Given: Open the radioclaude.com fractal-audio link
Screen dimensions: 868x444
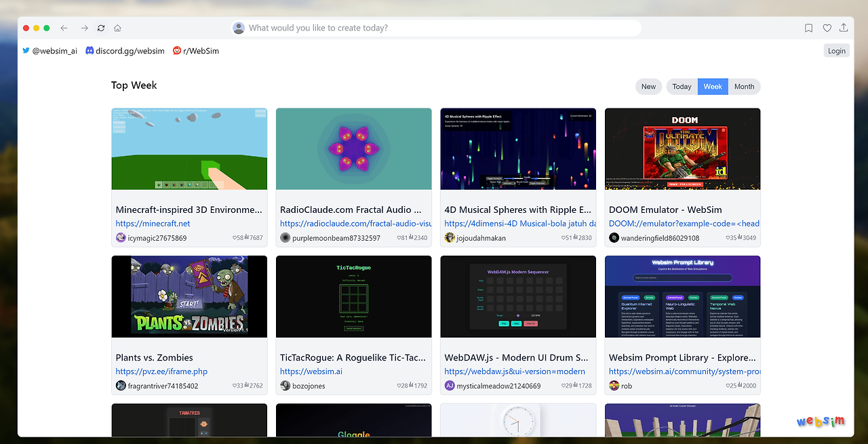Looking at the screenshot, I should click(355, 223).
